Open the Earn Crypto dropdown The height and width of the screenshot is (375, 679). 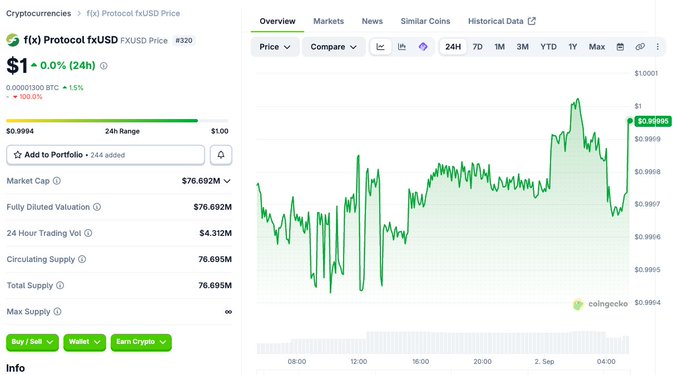coord(141,342)
